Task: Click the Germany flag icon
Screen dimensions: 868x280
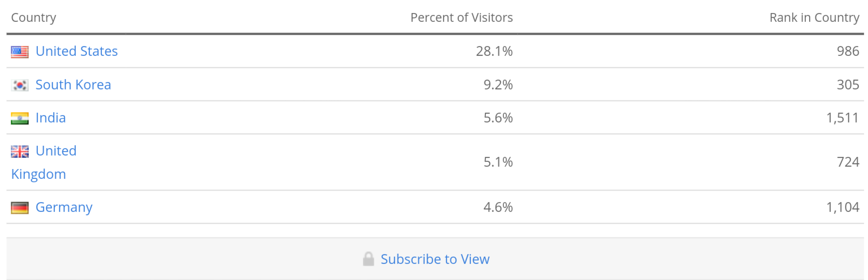Action: 20,208
